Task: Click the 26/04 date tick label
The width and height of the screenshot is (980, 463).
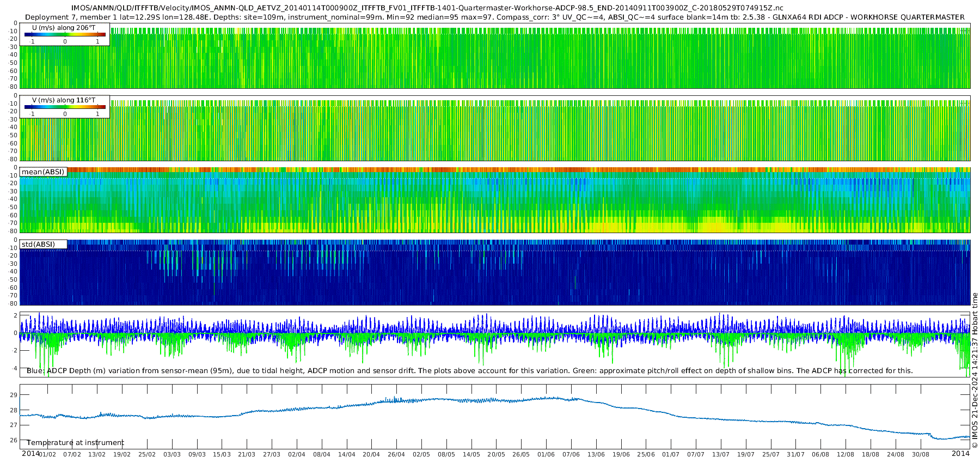Action: 396,454
